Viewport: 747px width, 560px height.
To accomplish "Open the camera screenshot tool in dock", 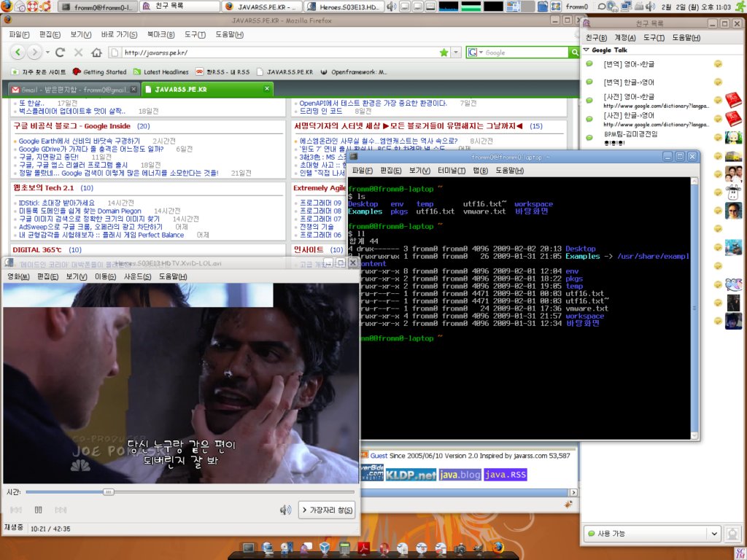I will 460,548.
